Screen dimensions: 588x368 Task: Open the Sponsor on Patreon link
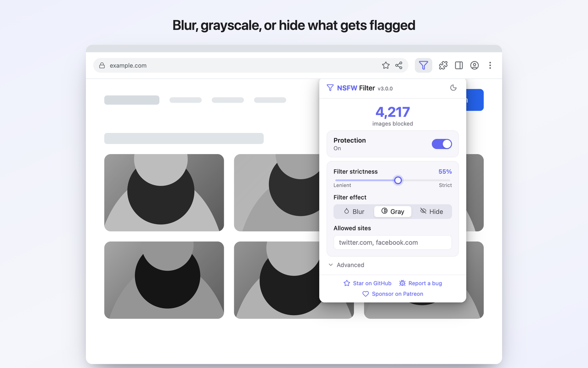393,294
